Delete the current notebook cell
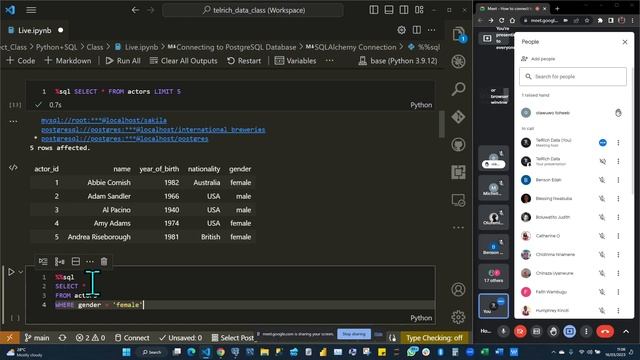The height and width of the screenshot is (360, 640). pyautogui.click(x=104, y=261)
